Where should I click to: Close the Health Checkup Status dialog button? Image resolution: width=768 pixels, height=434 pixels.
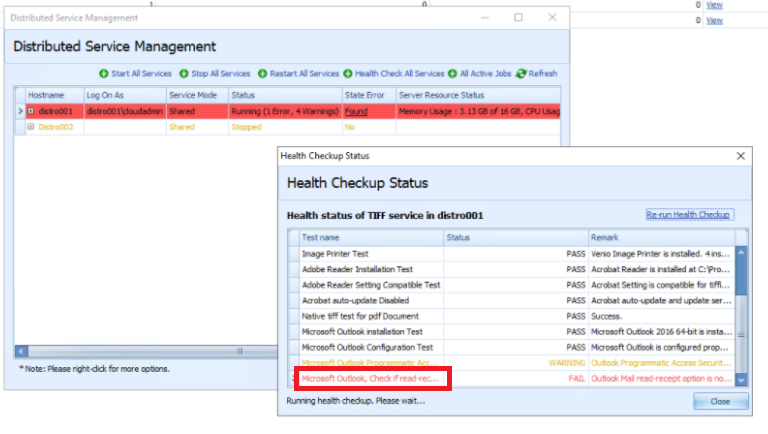(720, 401)
